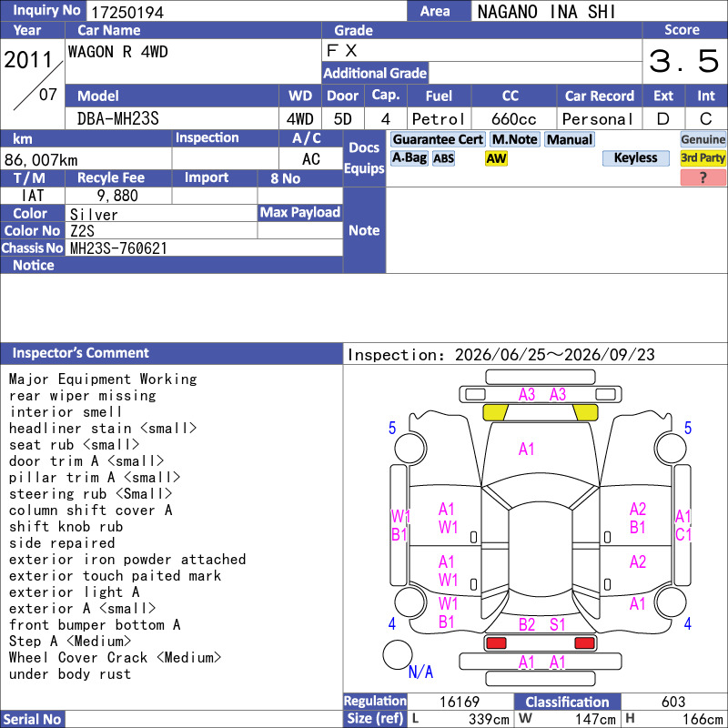This screenshot has height=728, width=728.
Task: Select car name WAGON R 4WD
Action: (118, 52)
